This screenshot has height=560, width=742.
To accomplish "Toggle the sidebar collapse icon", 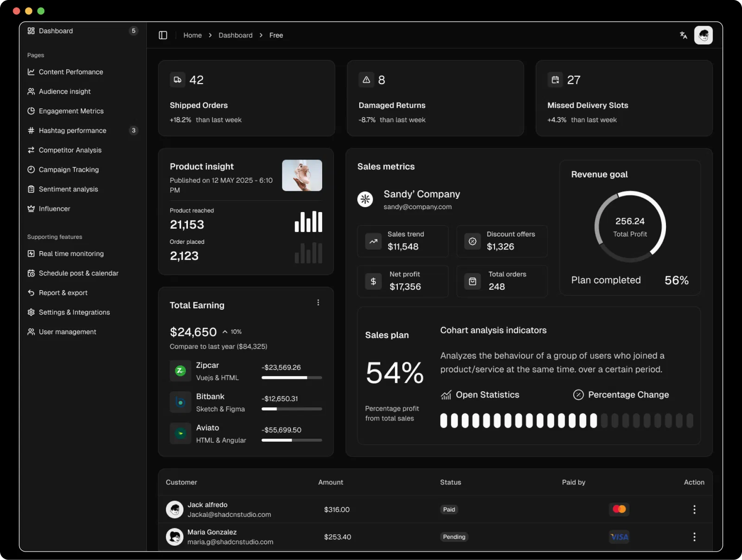I will click(x=163, y=35).
